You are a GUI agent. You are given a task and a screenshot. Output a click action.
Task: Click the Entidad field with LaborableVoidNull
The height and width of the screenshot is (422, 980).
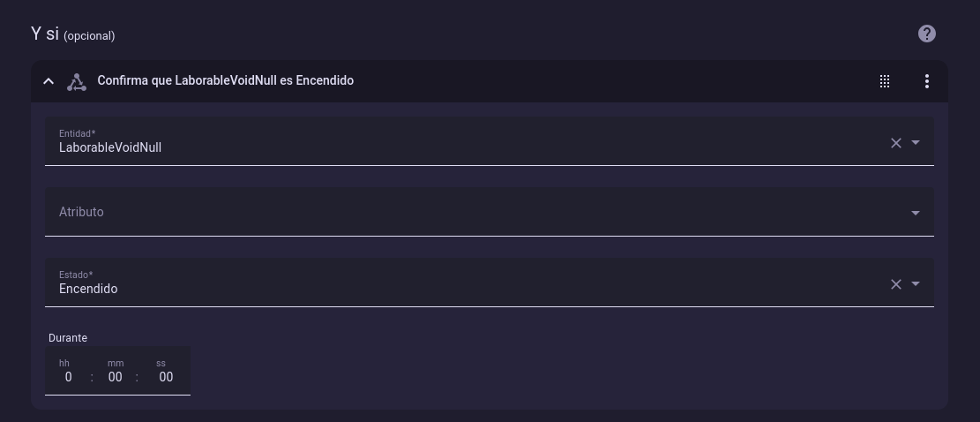pos(441,143)
